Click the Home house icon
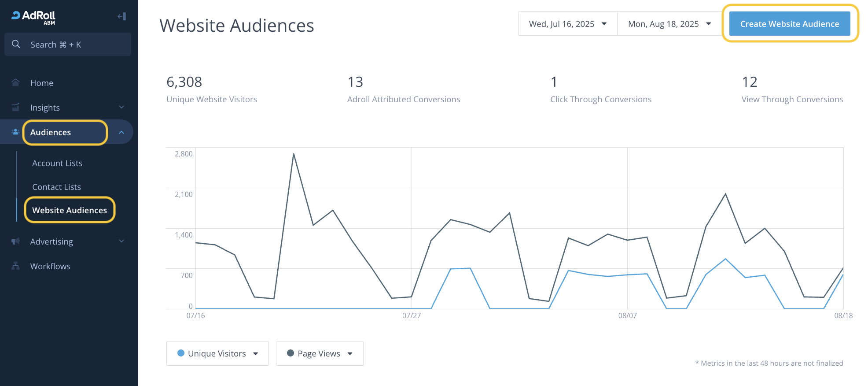Image resolution: width=868 pixels, height=386 pixels. [15, 82]
